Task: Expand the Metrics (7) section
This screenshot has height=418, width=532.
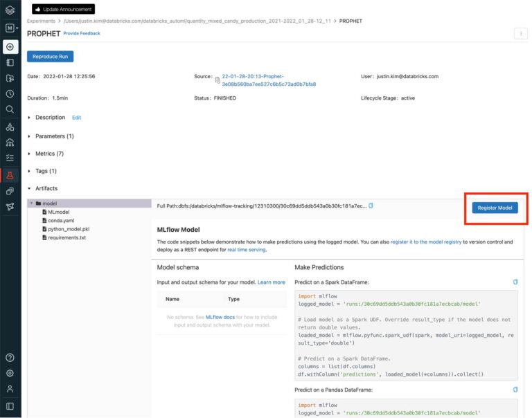Action: coord(29,153)
